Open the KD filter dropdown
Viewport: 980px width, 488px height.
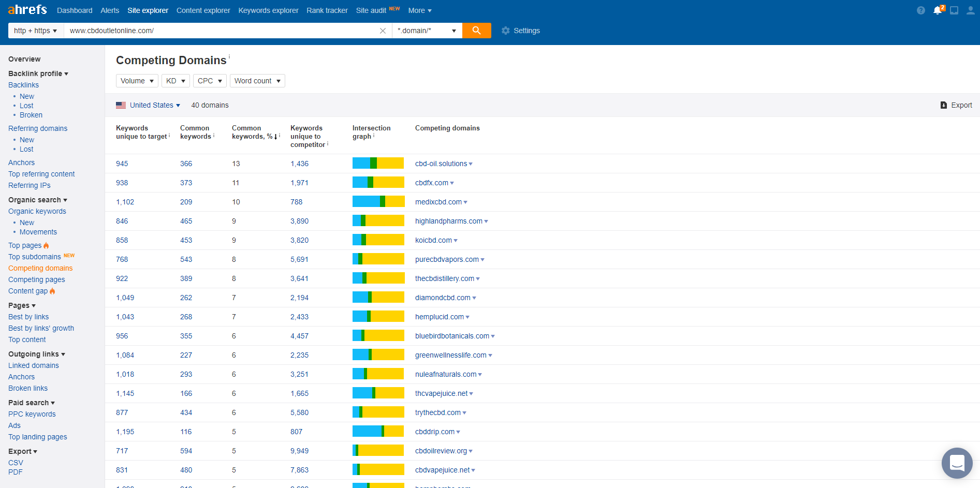click(x=175, y=81)
